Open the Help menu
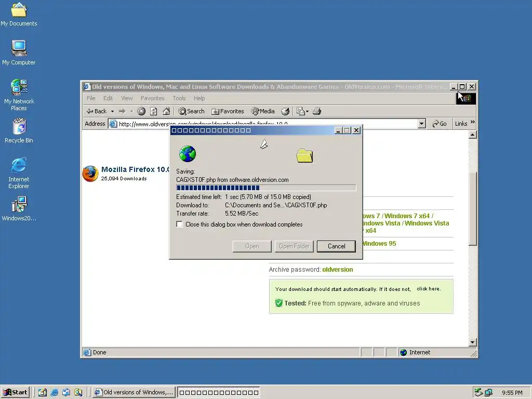This screenshot has width=532, height=399. point(199,98)
